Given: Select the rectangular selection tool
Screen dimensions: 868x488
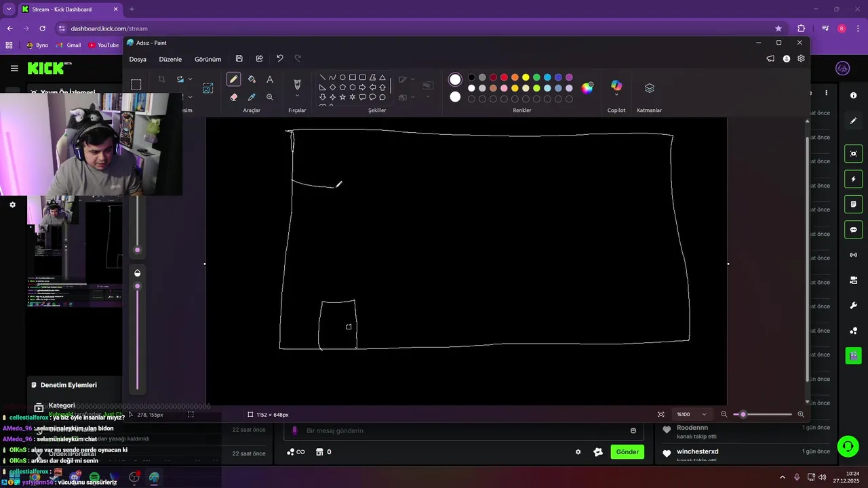Looking at the screenshot, I should pyautogui.click(x=136, y=85).
